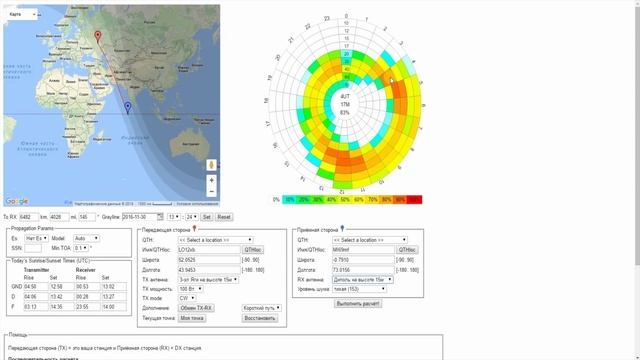Click the Google logo on map
This screenshot has height=360, width=640.
pyautogui.click(x=17, y=201)
